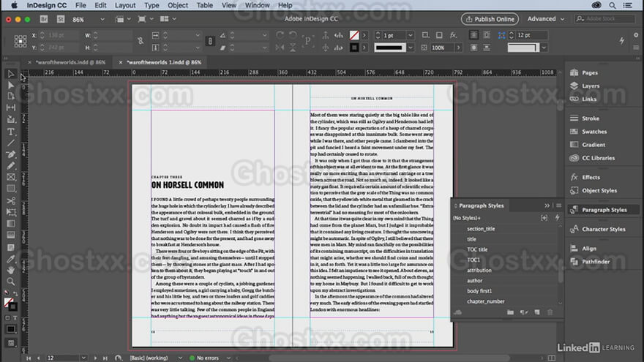Click the Bridge icon in application bar
This screenshot has height=362, width=644.
pos(44,19)
